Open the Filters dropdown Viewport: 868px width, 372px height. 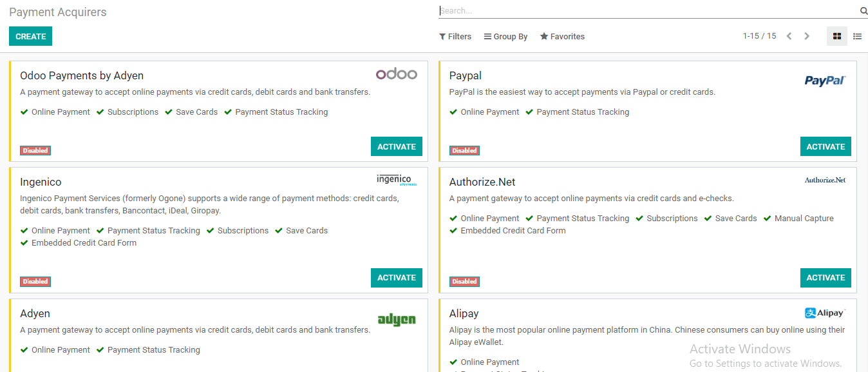pyautogui.click(x=455, y=37)
